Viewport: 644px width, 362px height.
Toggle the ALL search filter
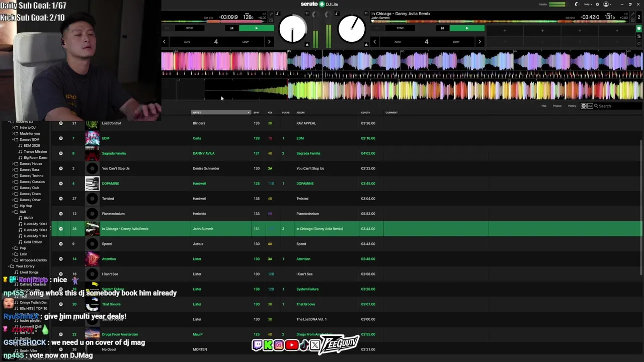590,106
